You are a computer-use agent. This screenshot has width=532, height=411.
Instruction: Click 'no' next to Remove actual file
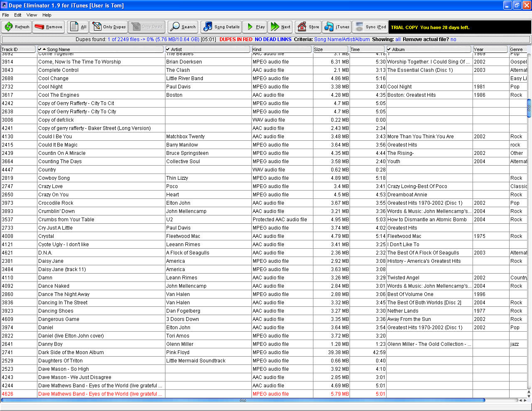(453, 39)
